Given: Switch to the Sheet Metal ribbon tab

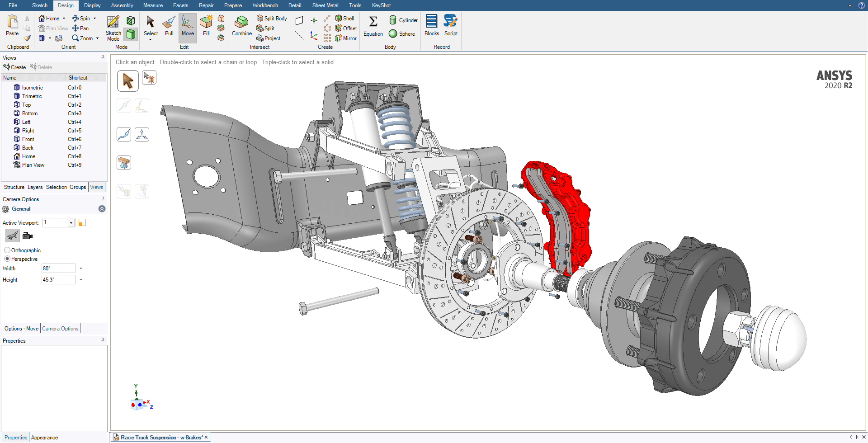Looking at the screenshot, I should pos(325,5).
